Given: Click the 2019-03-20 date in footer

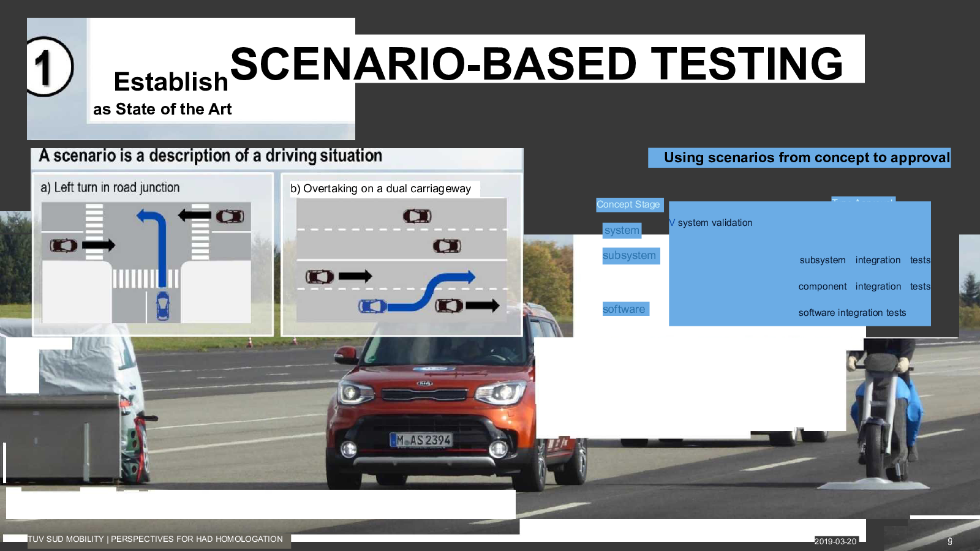Looking at the screenshot, I should coord(835,541).
